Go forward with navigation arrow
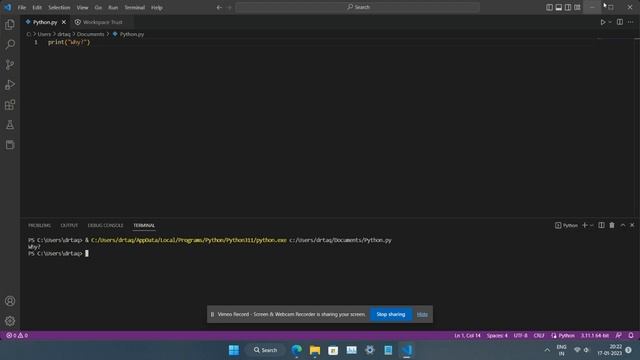This screenshot has width=640, height=360. pos(229,7)
